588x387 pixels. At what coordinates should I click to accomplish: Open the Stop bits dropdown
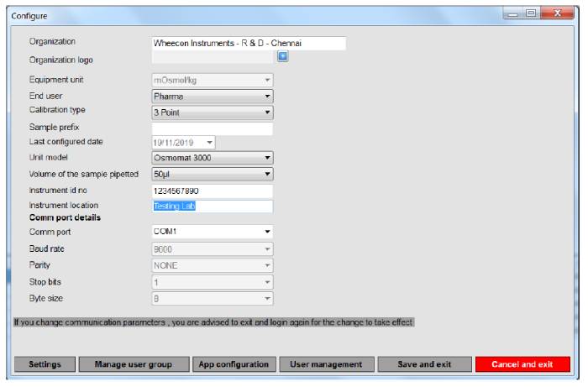pyautogui.click(x=213, y=282)
